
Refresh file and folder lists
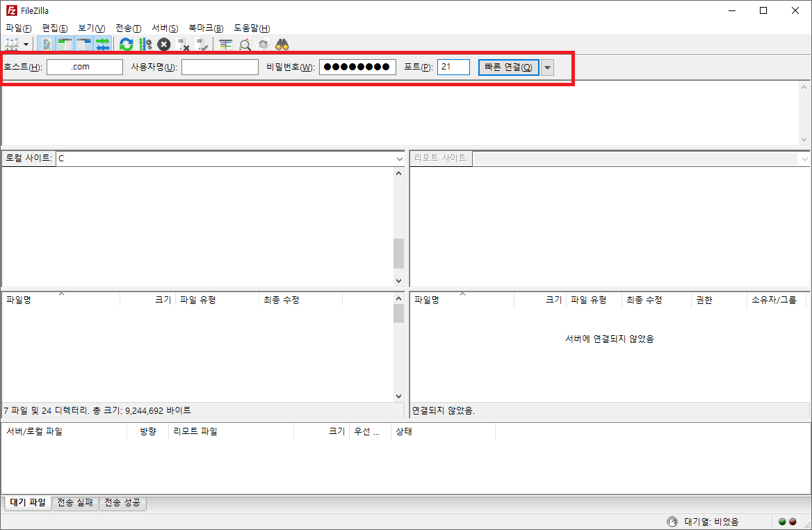click(126, 45)
